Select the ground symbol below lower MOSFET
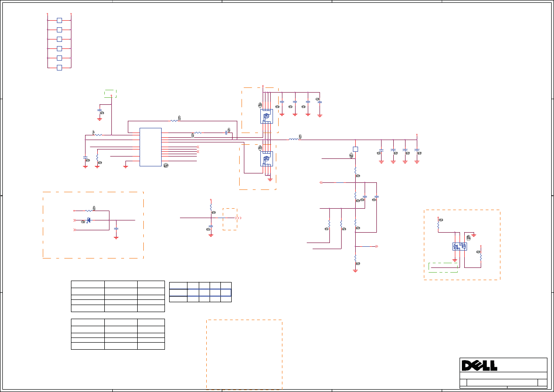The width and height of the screenshot is (554, 392). point(270,180)
